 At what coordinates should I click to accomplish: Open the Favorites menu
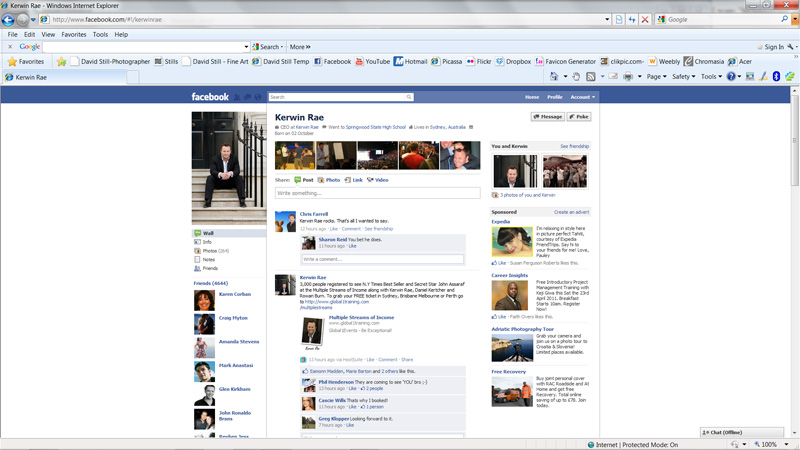tap(74, 34)
